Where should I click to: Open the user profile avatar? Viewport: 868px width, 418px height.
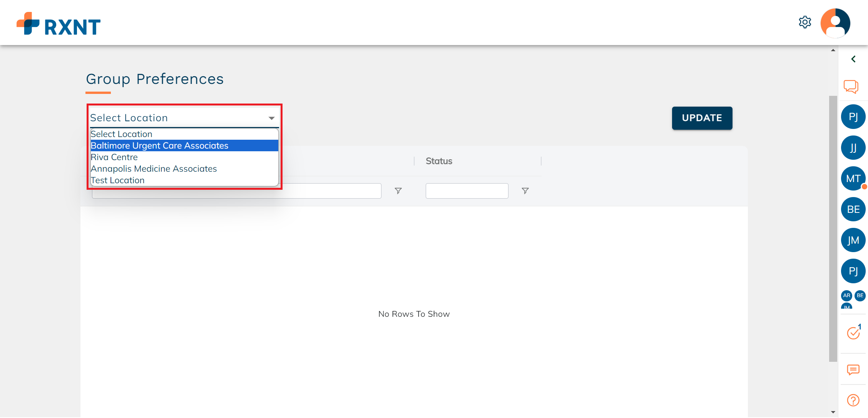835,23
